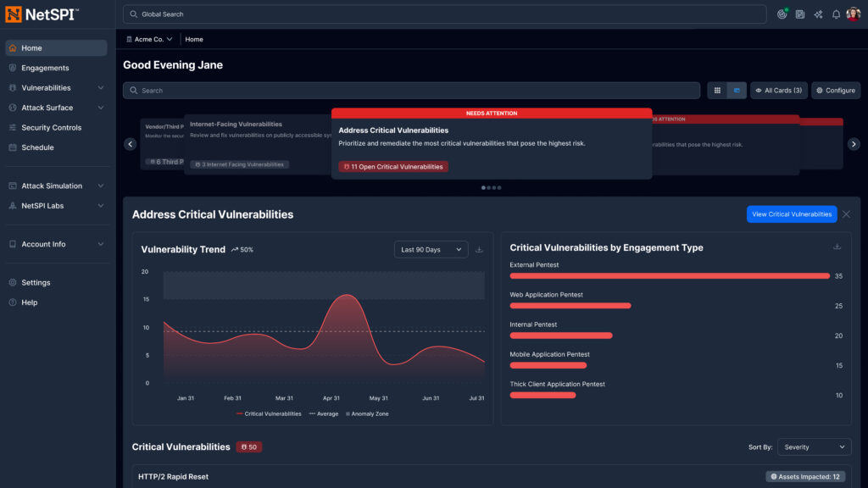Close the Address Critical Vulnerabilities panel

tap(846, 214)
